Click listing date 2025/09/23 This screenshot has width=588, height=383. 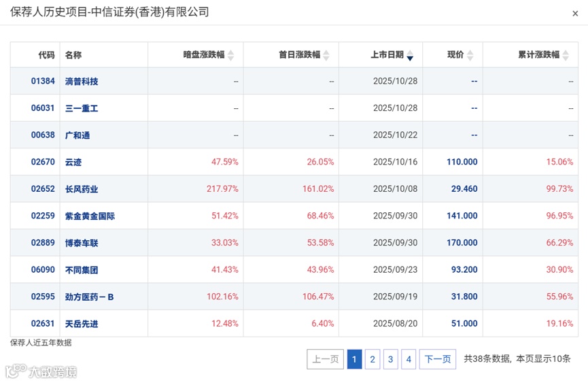pos(395,269)
